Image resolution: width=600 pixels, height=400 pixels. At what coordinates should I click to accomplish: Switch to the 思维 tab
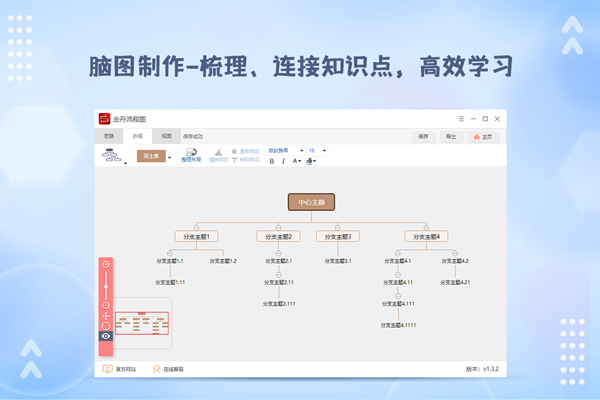coord(109,135)
